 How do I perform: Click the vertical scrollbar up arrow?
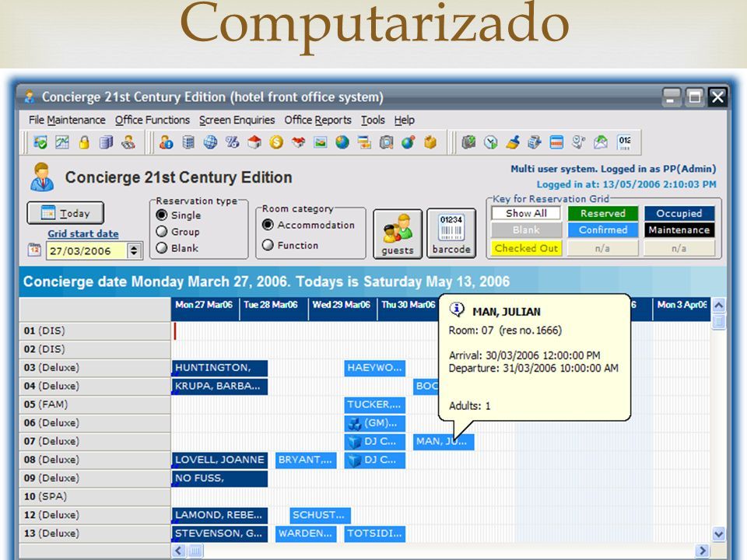coord(718,305)
